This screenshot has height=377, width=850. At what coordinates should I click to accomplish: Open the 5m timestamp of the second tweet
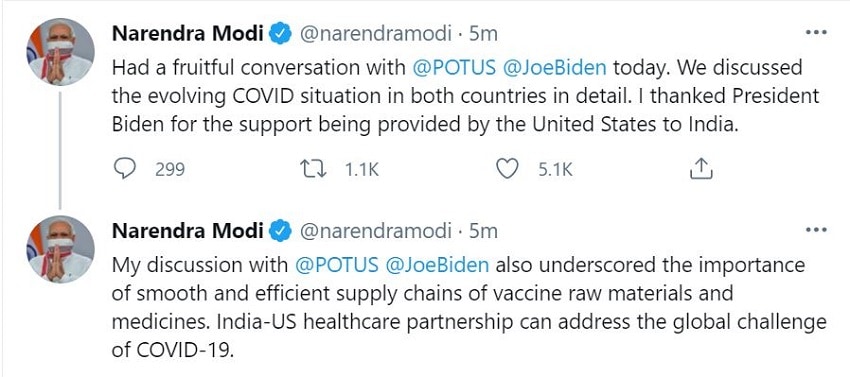pos(483,232)
